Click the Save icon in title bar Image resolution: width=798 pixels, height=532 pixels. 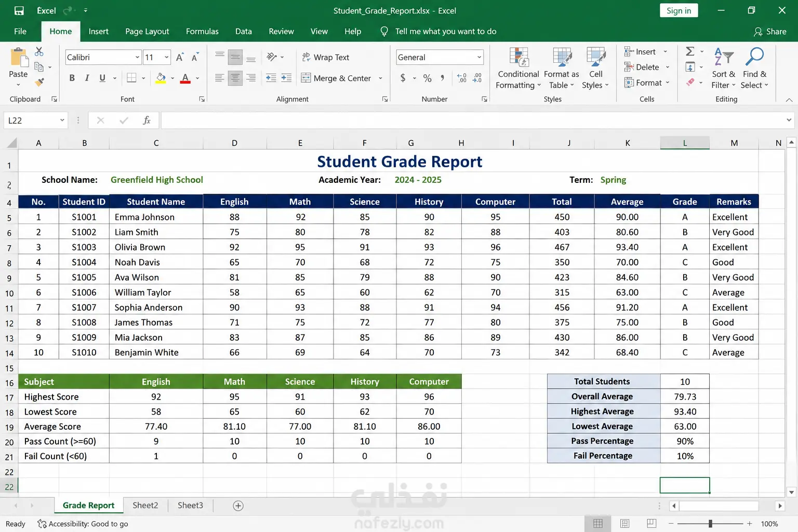click(x=19, y=10)
